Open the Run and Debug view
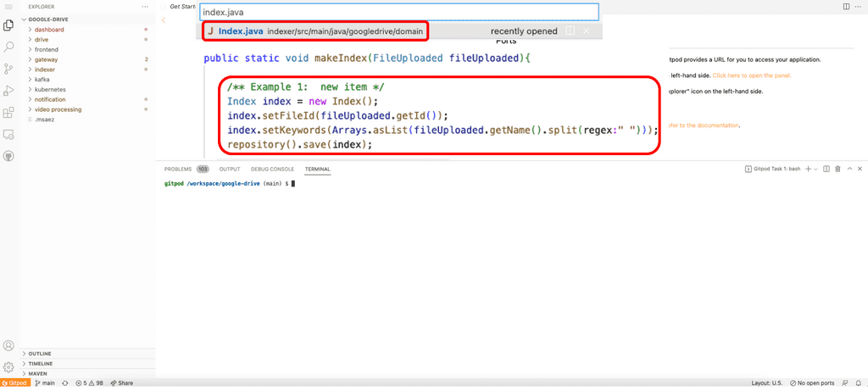 point(8,90)
